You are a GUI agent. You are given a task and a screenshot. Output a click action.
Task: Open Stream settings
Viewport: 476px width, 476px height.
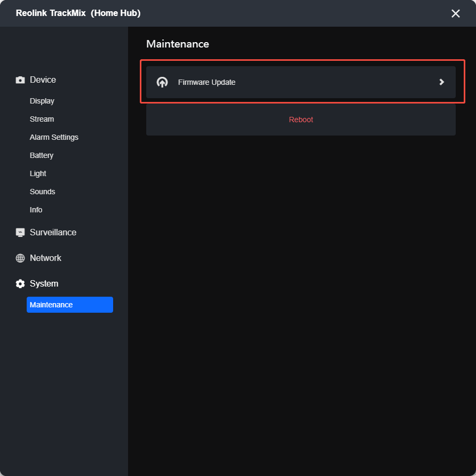(x=42, y=119)
